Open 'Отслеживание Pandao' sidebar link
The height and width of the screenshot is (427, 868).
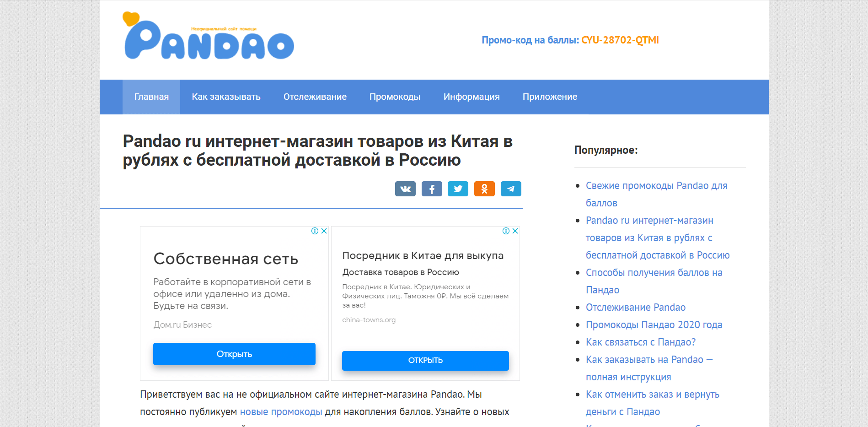pyautogui.click(x=635, y=308)
